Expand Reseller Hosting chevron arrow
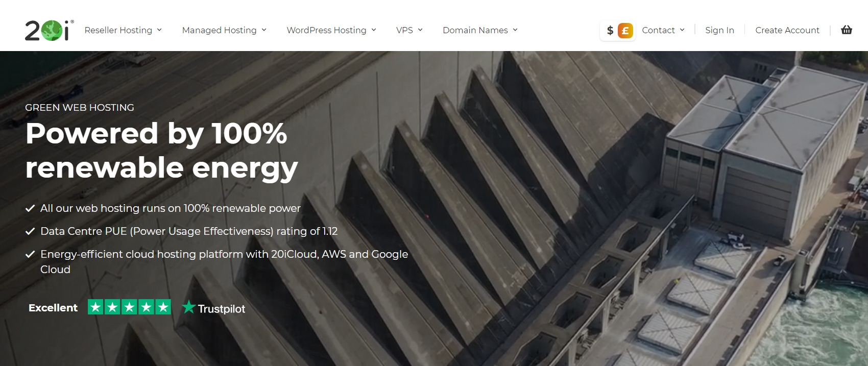Screen dimensions: 868x366 point(159,30)
